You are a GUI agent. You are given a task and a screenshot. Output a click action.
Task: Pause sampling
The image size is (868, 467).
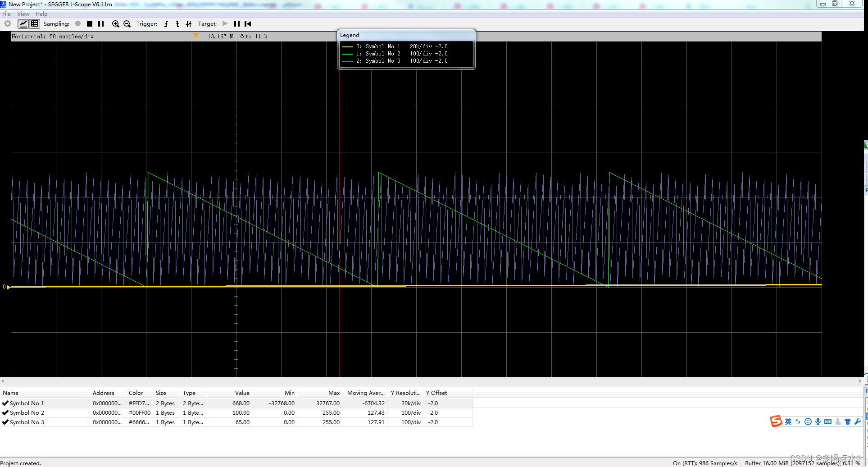point(101,24)
